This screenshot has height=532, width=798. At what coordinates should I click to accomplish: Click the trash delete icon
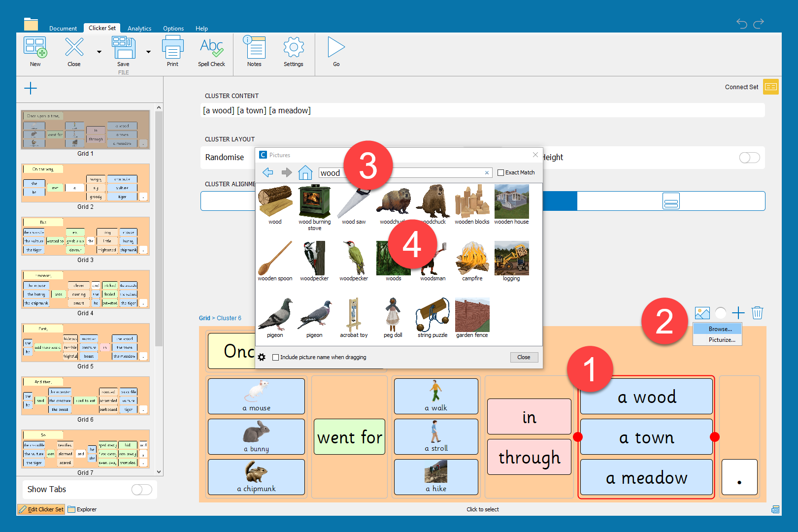tap(757, 313)
